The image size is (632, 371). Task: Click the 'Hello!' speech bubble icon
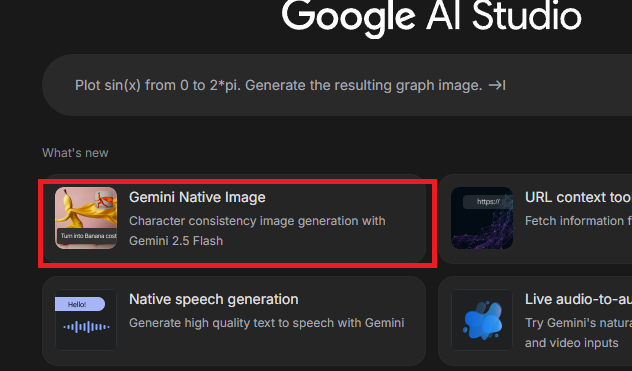80,304
